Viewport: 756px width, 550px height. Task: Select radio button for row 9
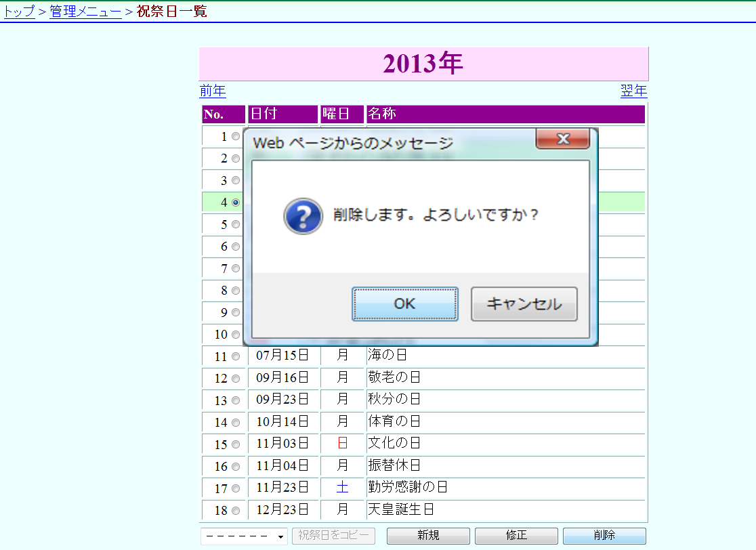(x=236, y=312)
